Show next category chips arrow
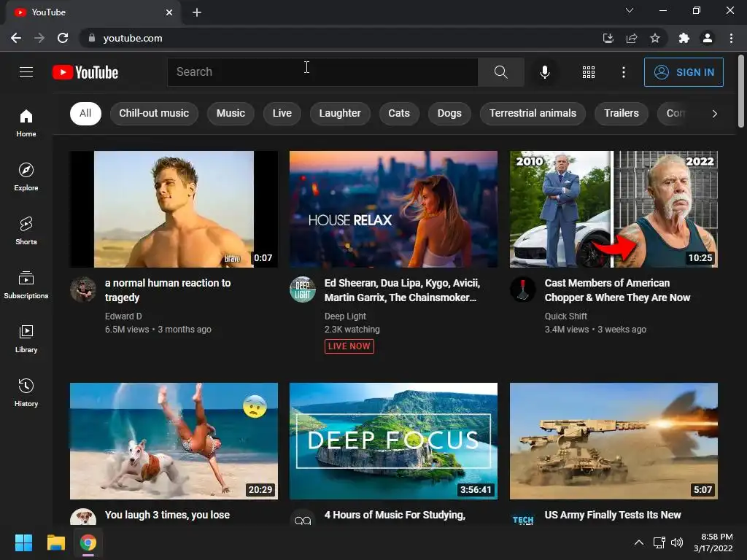 (x=715, y=113)
